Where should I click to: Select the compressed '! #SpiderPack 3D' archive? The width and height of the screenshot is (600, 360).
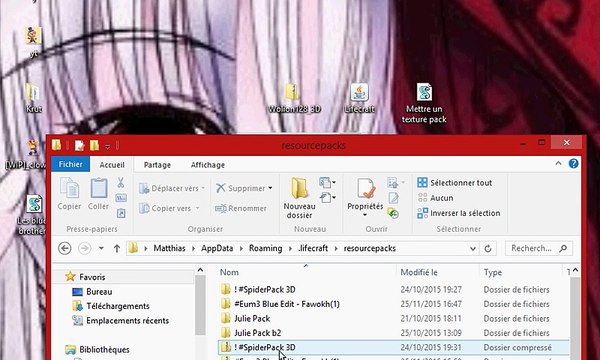pos(393,347)
